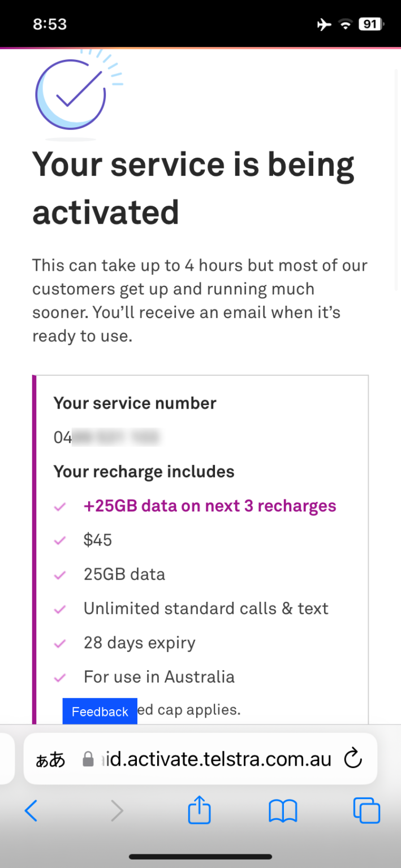Tap the checkmark beside 'For use in Australia'

(60, 678)
